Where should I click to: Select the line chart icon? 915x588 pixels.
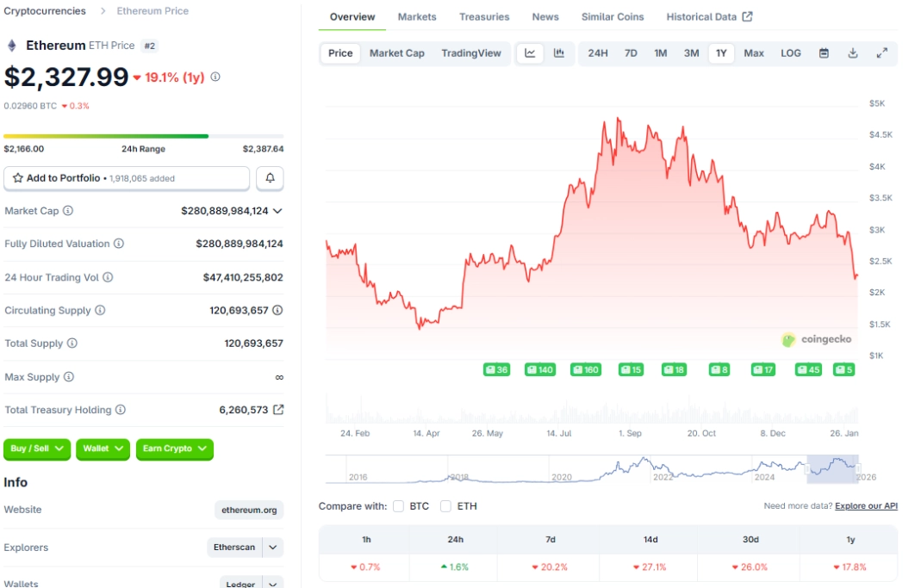pyautogui.click(x=530, y=53)
